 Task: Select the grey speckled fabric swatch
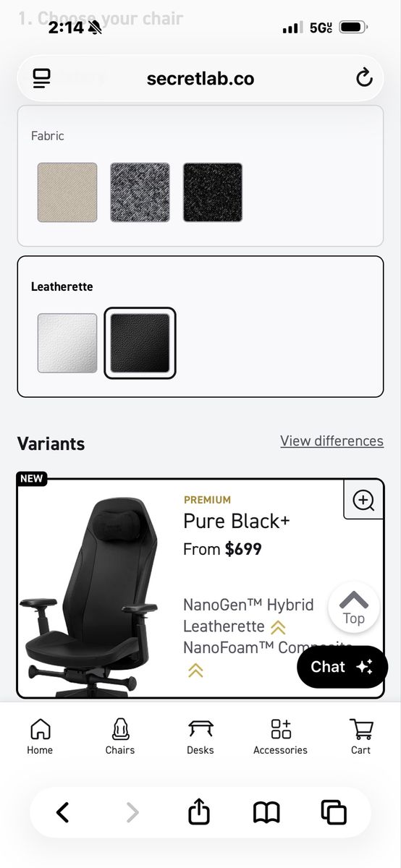140,192
